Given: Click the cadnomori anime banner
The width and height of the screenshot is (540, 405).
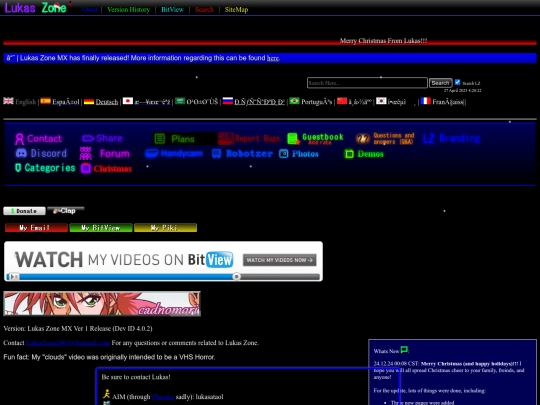Looking at the screenshot, I should click(x=102, y=304).
